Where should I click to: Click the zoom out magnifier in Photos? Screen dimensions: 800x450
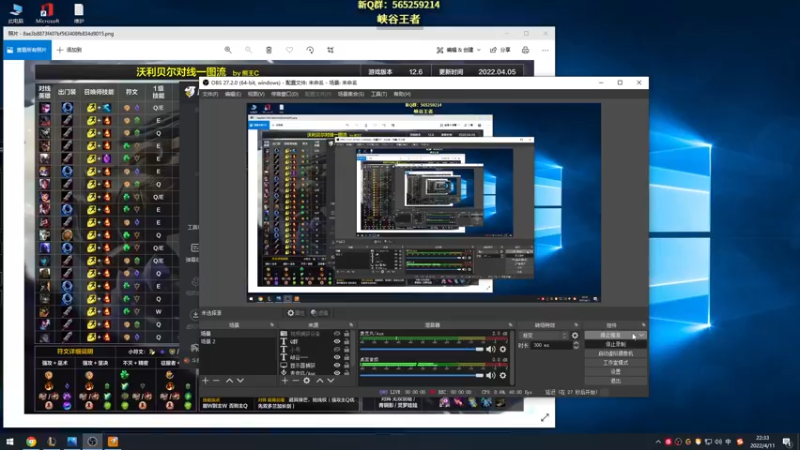click(x=248, y=50)
